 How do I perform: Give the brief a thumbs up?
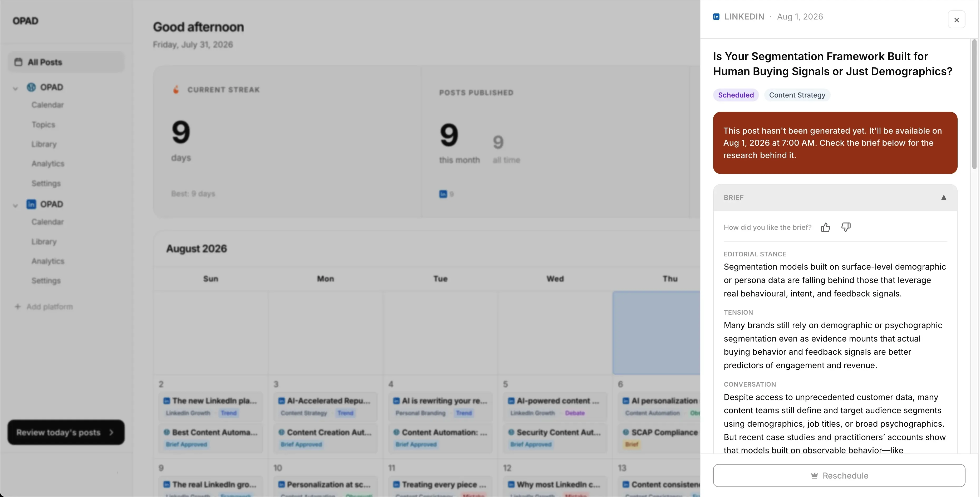pos(825,227)
